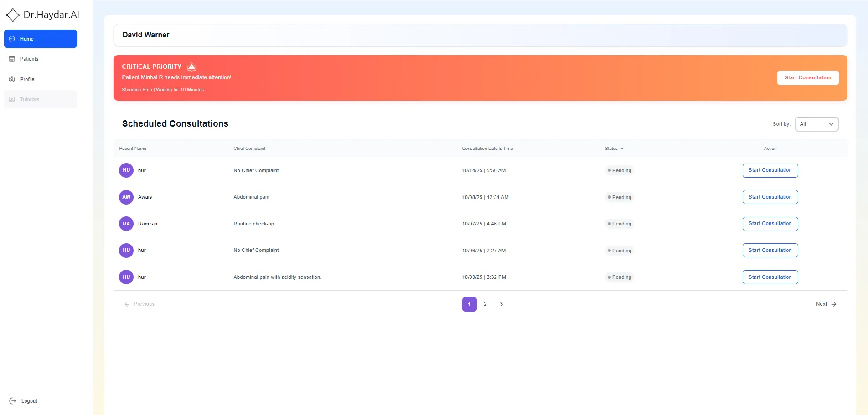
Task: Click the RA avatar beside Ramzan
Action: [126, 224]
